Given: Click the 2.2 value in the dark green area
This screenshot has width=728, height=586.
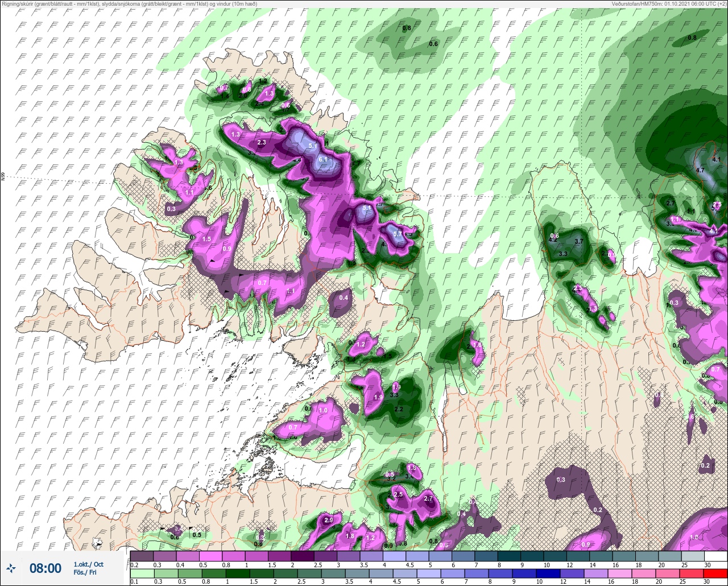Looking at the screenshot, I should 399,409.
